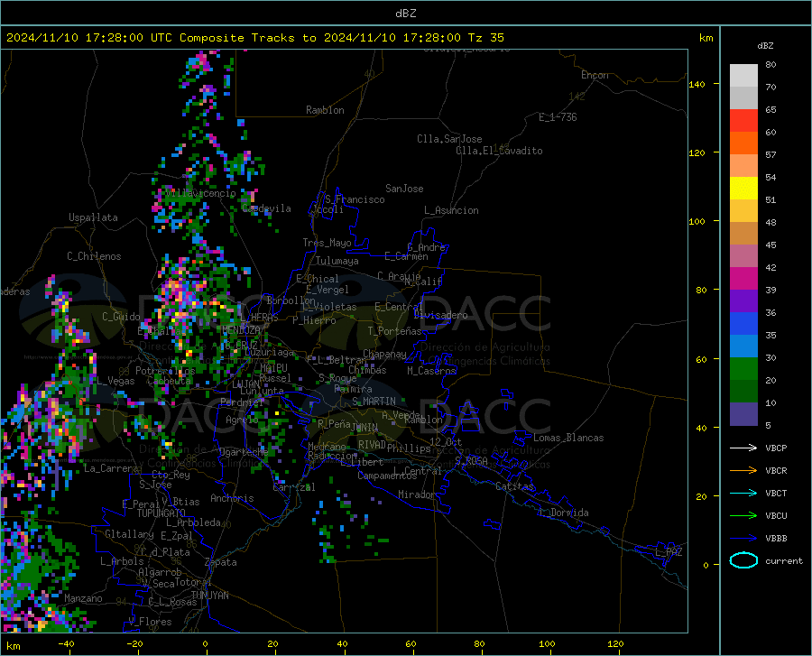Click the 140 tick on vertical axis
The width and height of the screenshot is (812, 656).
[x=697, y=84]
